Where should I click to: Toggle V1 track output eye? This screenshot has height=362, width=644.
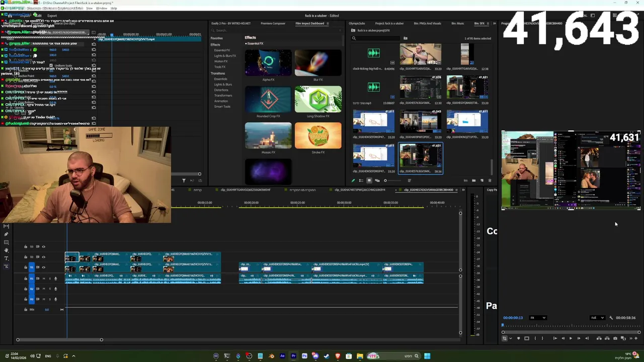tap(43, 267)
